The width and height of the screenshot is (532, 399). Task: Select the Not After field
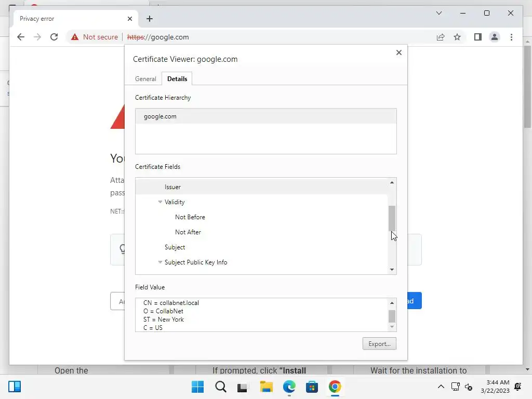coord(261,232)
